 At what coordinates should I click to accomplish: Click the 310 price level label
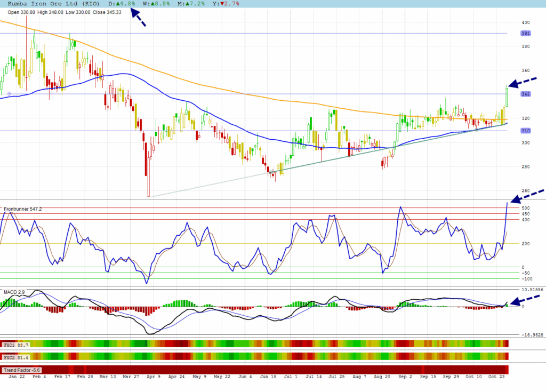(x=526, y=131)
